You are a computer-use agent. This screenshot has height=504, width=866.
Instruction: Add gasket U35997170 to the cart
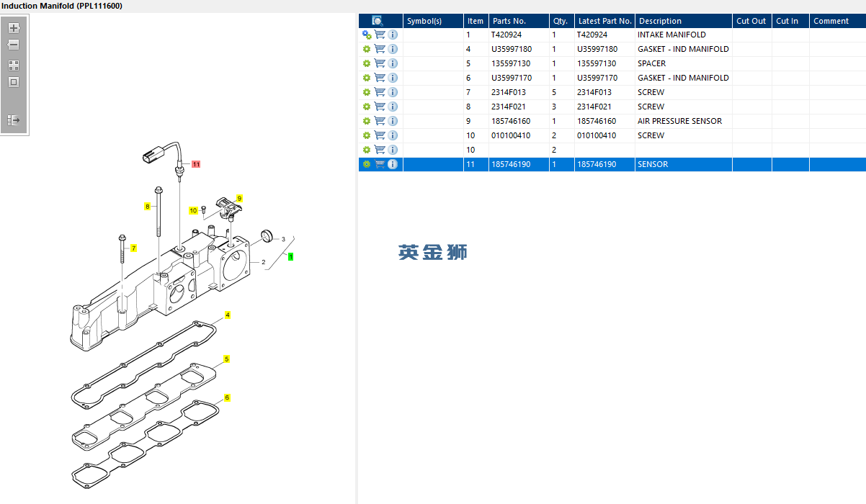point(380,78)
